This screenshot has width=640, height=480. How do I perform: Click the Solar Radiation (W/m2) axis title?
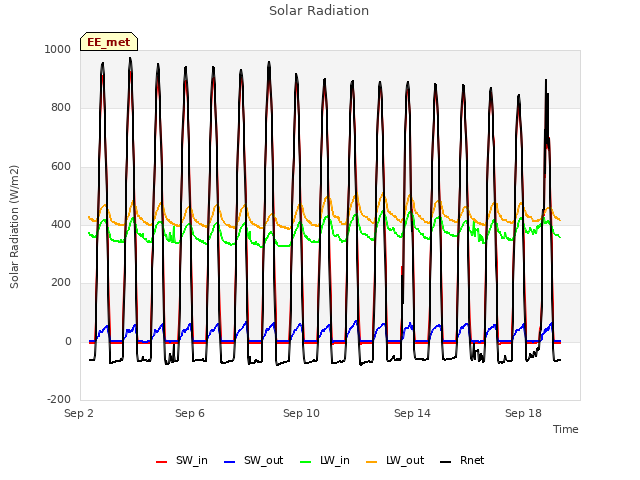(14, 227)
